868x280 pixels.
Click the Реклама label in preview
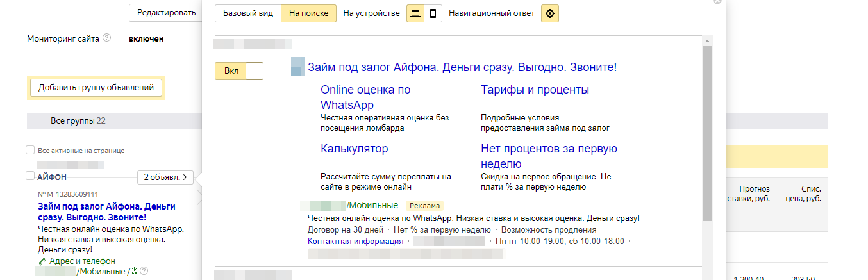click(x=424, y=206)
